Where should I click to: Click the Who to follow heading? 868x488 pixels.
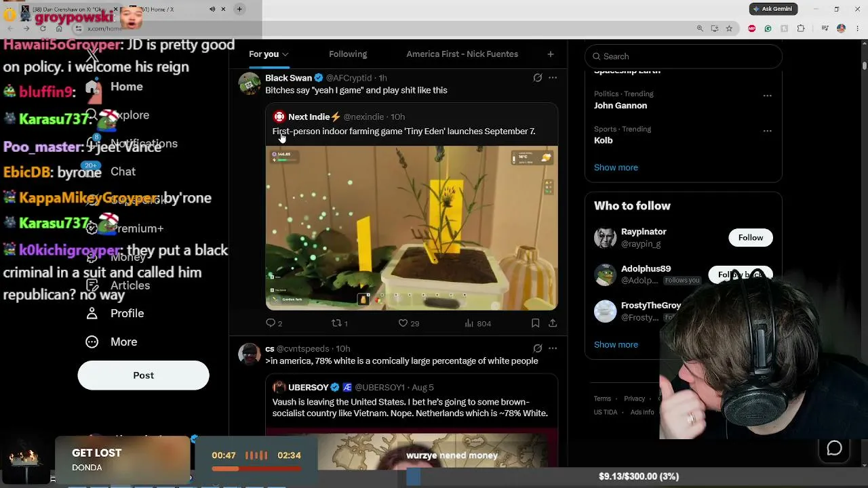pyautogui.click(x=632, y=206)
